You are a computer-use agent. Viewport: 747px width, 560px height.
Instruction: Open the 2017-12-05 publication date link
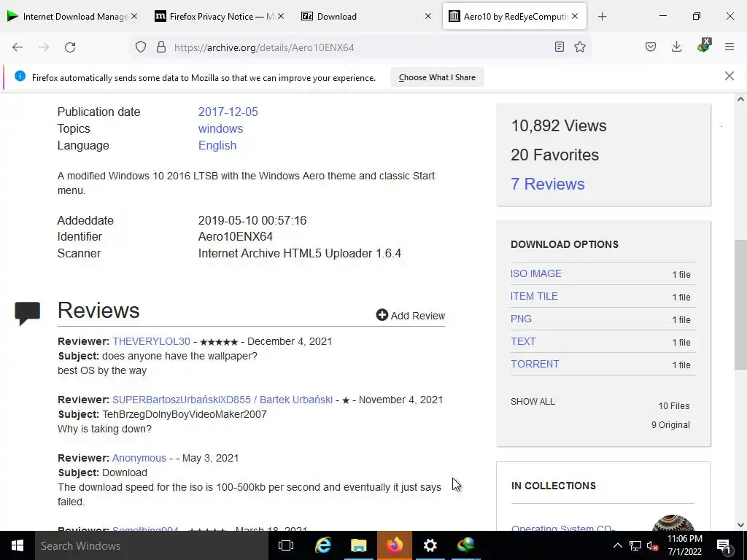click(228, 112)
